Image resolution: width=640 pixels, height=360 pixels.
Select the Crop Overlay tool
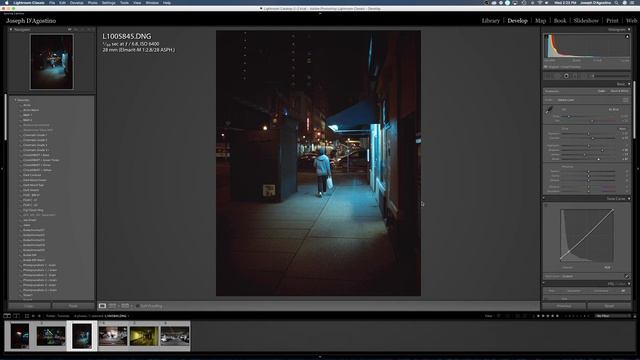point(549,76)
